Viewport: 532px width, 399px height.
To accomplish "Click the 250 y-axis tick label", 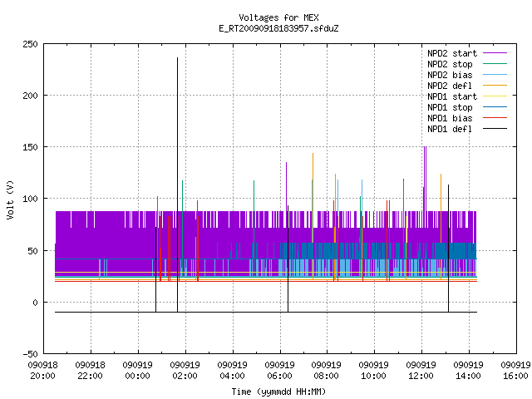I will tap(31, 44).
